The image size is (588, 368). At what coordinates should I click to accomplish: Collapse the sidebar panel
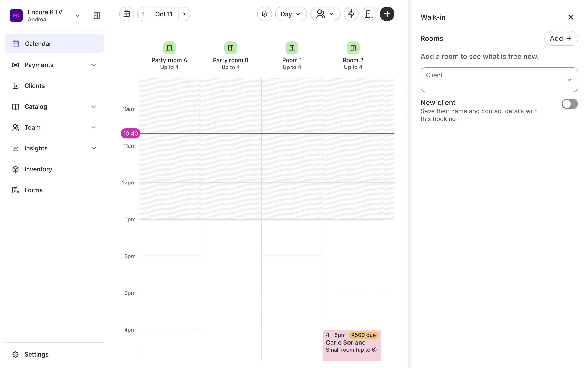(x=97, y=16)
